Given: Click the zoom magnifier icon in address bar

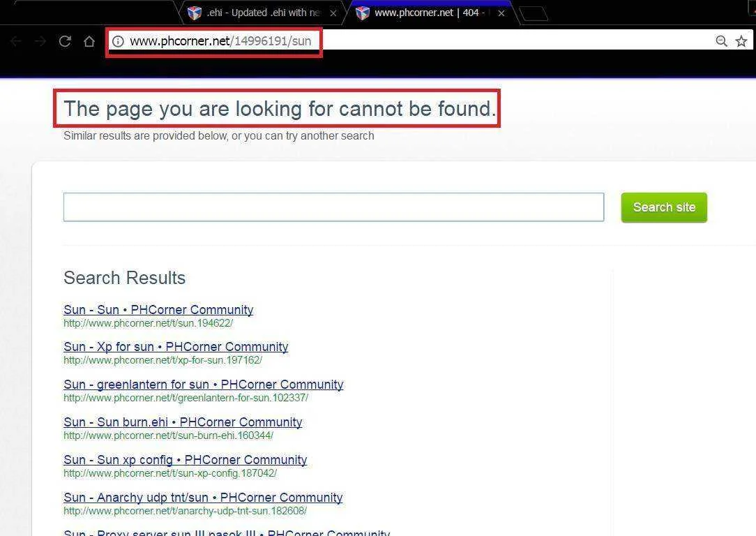Looking at the screenshot, I should (721, 41).
